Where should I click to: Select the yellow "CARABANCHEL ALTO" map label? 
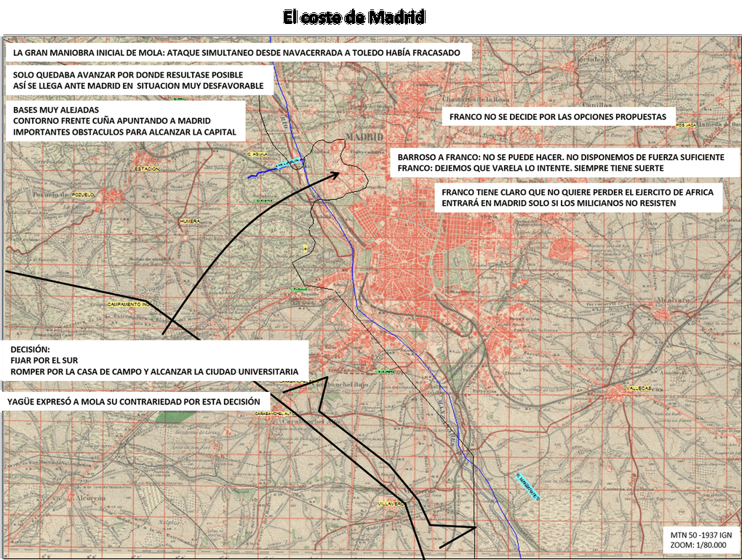click(275, 413)
